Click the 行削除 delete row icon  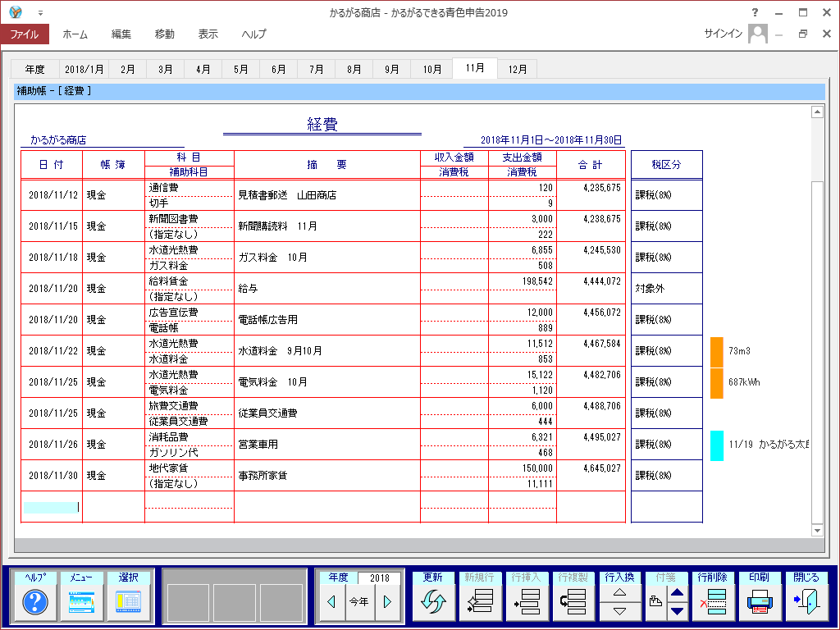point(713,601)
